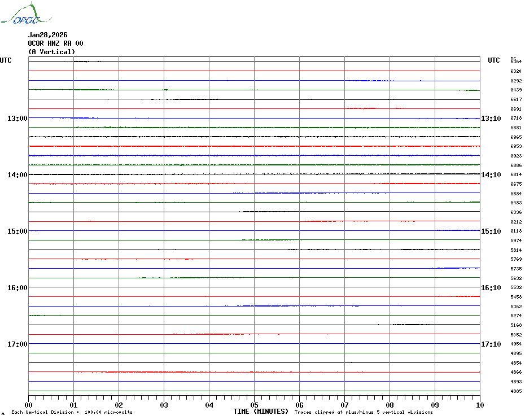
Task: Click the DC offset value 6814
Action: (x=516, y=175)
